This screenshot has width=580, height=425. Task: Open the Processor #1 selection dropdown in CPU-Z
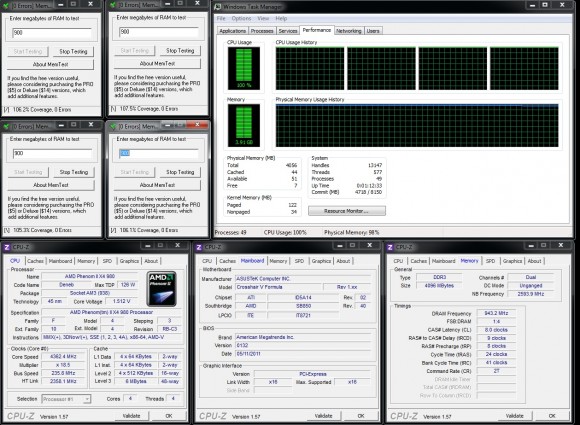(x=66, y=399)
